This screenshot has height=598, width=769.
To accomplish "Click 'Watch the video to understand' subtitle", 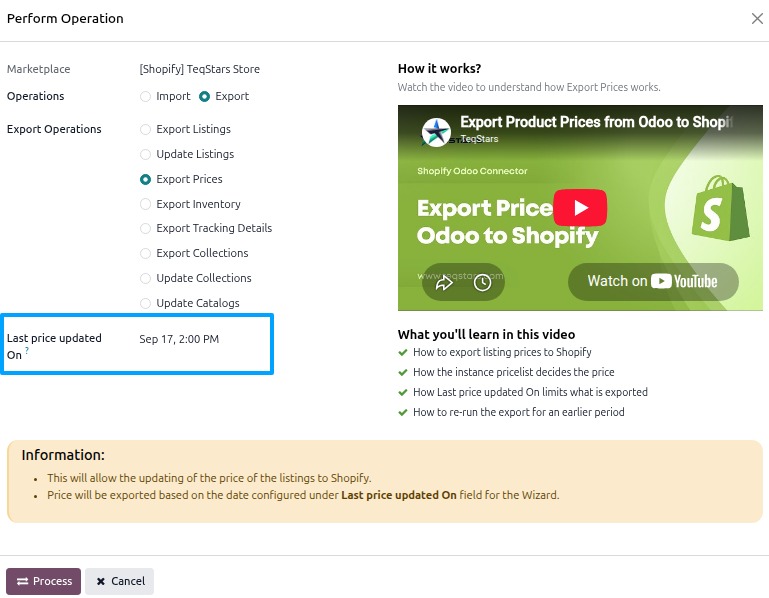I will [529, 87].
